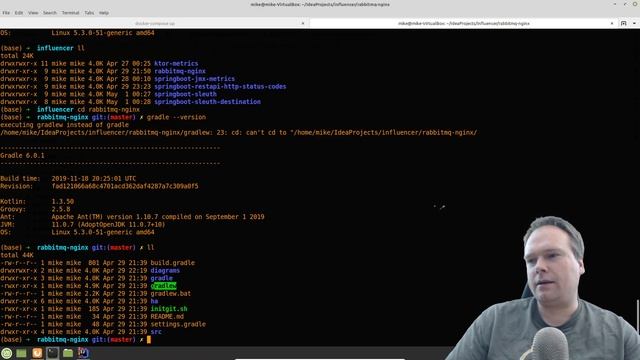
Task: Click the 'executing gradlew instead of gradle' line
Action: point(64,125)
